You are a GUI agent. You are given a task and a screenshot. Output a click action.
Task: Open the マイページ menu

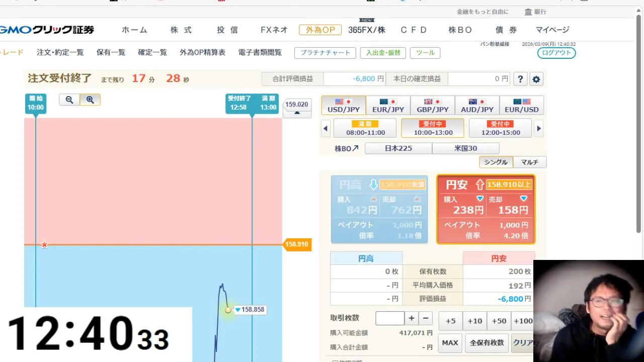click(552, 30)
